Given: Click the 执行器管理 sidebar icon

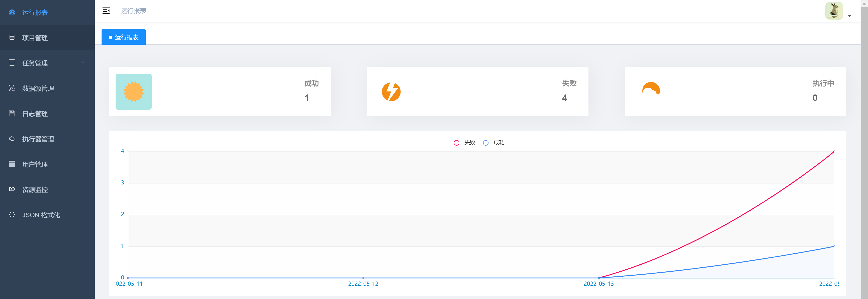Looking at the screenshot, I should (12, 139).
